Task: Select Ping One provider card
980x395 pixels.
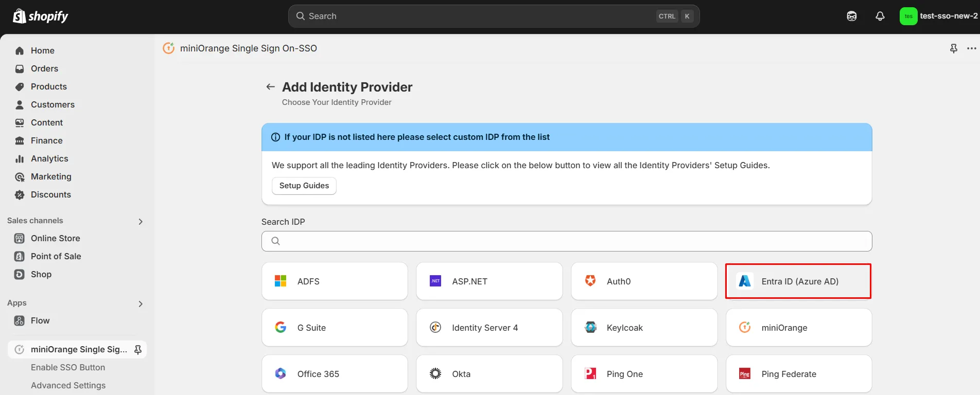Action: [x=644, y=374]
